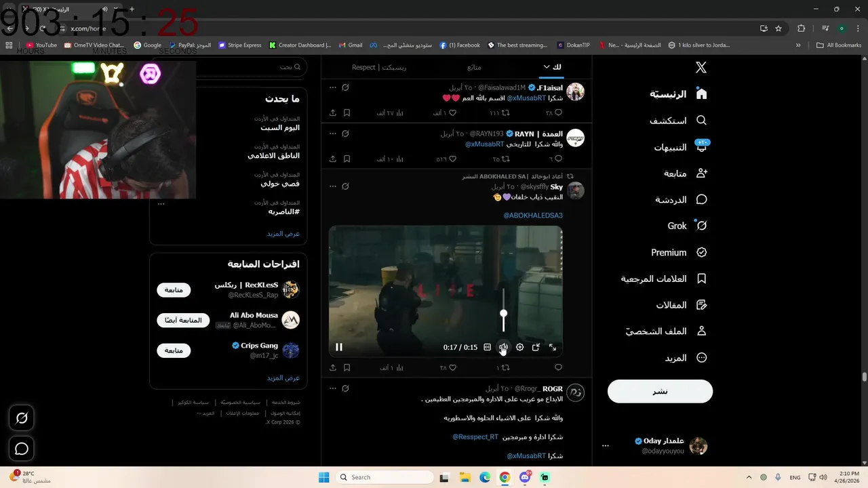Open the @Resspect_RT mention link

[x=475, y=436]
